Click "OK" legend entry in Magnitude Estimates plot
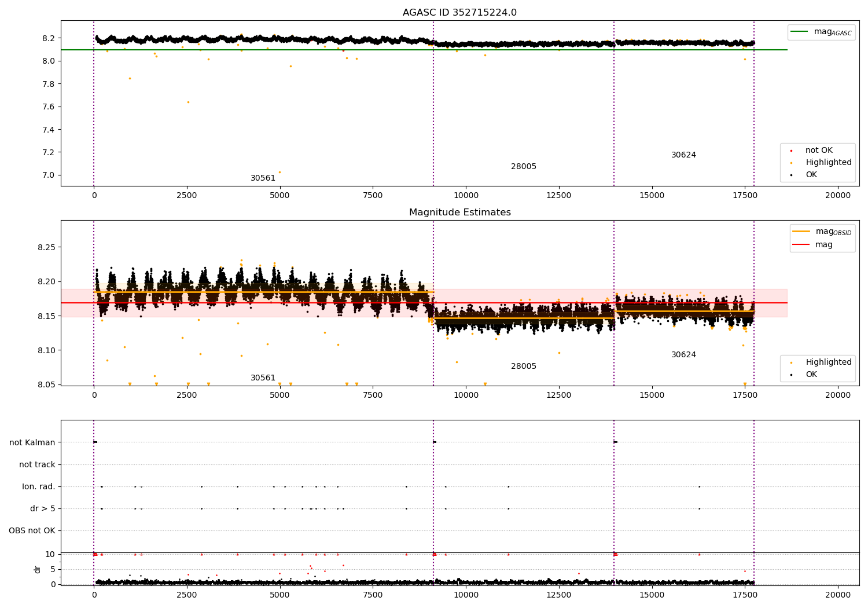The height and width of the screenshot is (608, 868). pos(811,375)
